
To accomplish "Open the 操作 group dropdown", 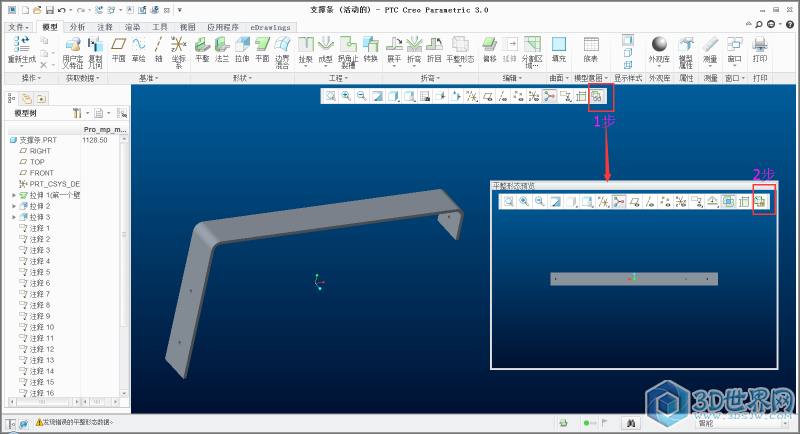I will pos(31,78).
